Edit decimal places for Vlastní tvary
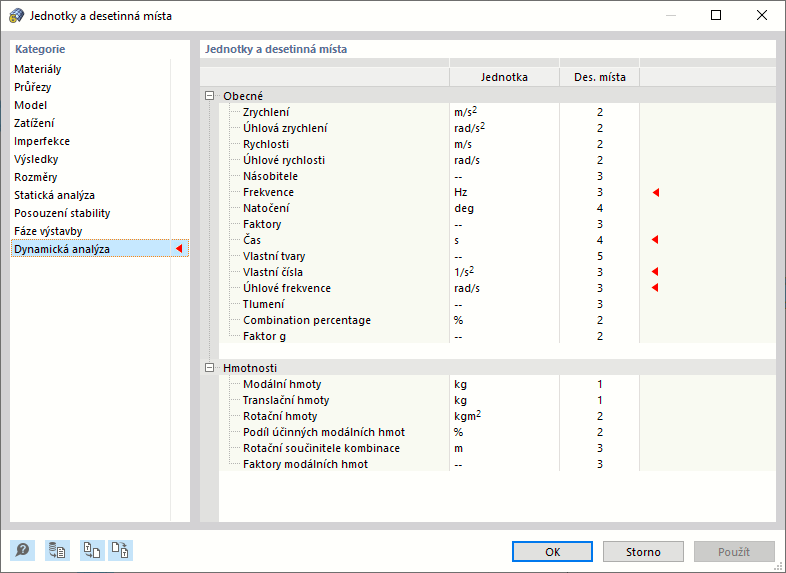 (600, 256)
